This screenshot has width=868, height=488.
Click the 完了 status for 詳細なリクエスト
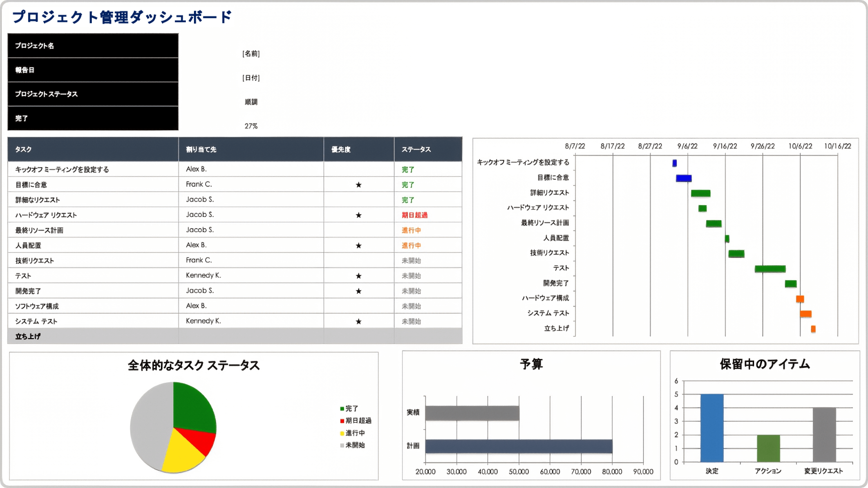(408, 200)
